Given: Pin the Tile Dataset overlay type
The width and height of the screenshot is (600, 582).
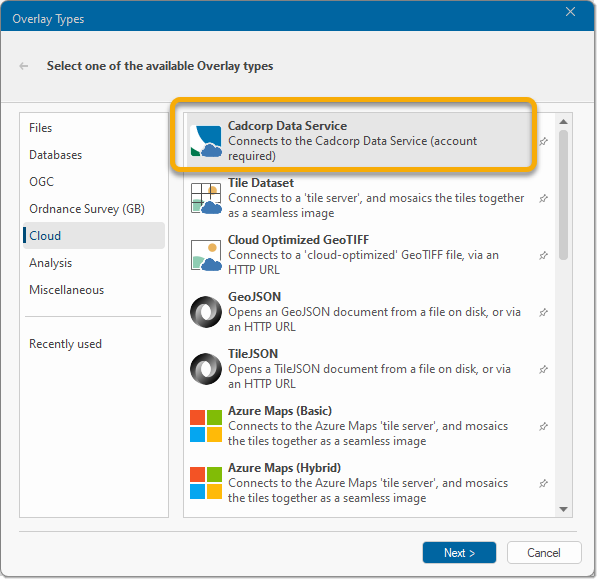Looking at the screenshot, I should pyautogui.click(x=543, y=199).
